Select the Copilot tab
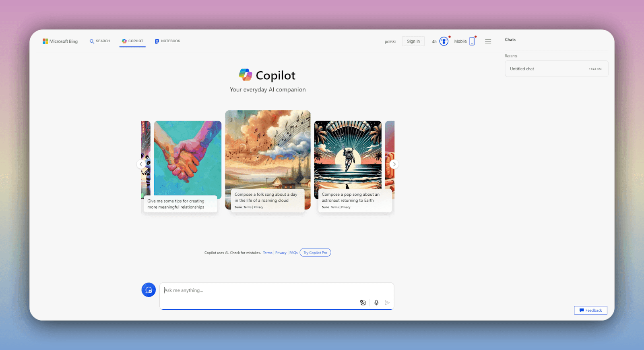This screenshot has height=350, width=644. coord(132,41)
